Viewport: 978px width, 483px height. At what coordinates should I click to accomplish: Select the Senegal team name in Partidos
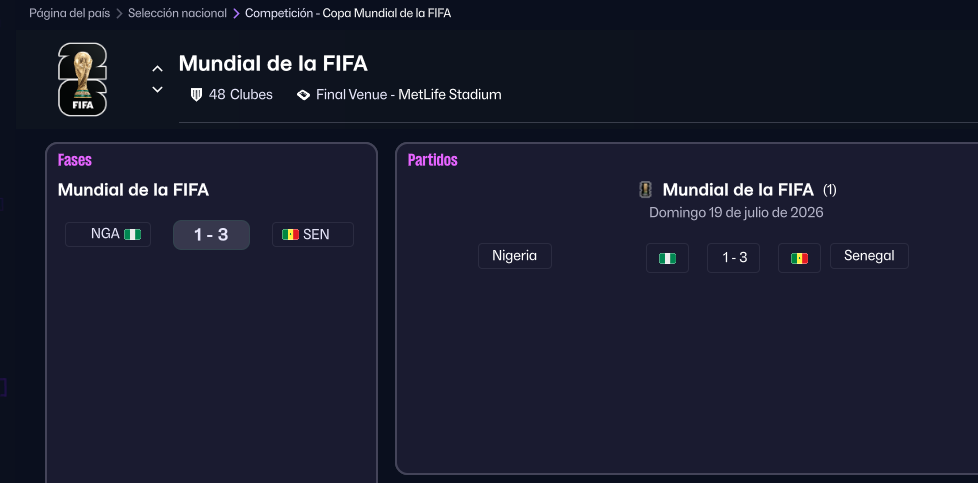click(868, 256)
